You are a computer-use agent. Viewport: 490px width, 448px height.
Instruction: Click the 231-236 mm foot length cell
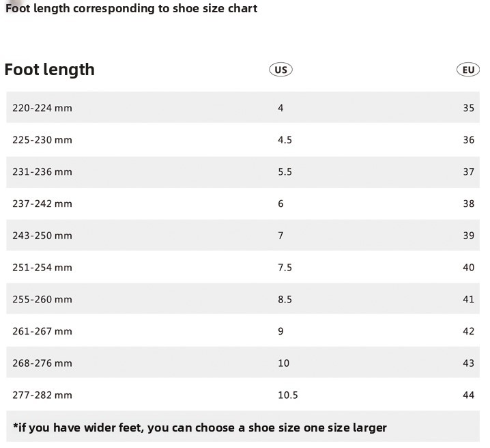(42, 172)
